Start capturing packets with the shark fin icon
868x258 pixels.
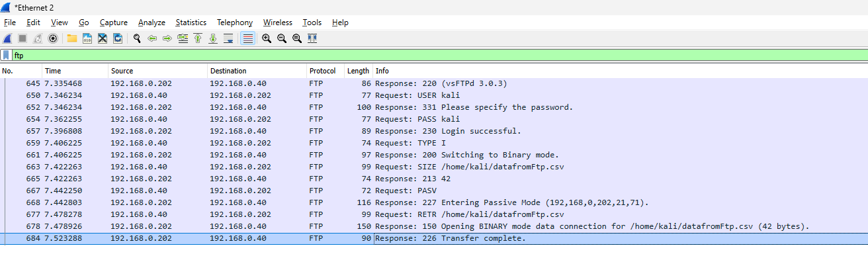click(7, 38)
